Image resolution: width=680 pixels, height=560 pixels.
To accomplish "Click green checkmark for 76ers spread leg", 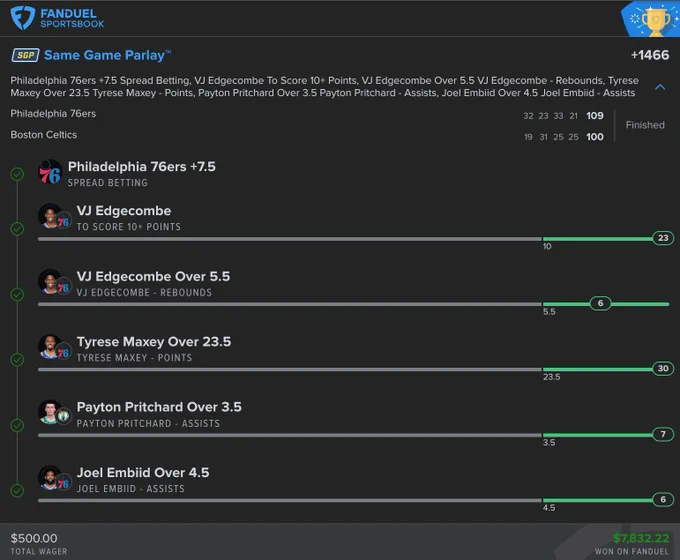I will [17, 174].
